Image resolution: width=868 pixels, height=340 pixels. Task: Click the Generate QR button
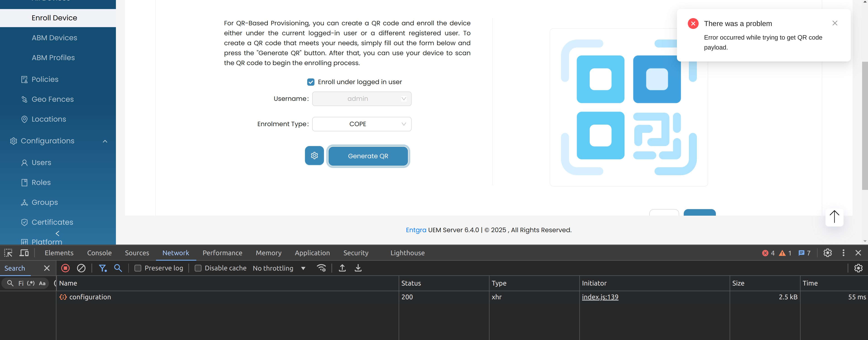tap(368, 156)
